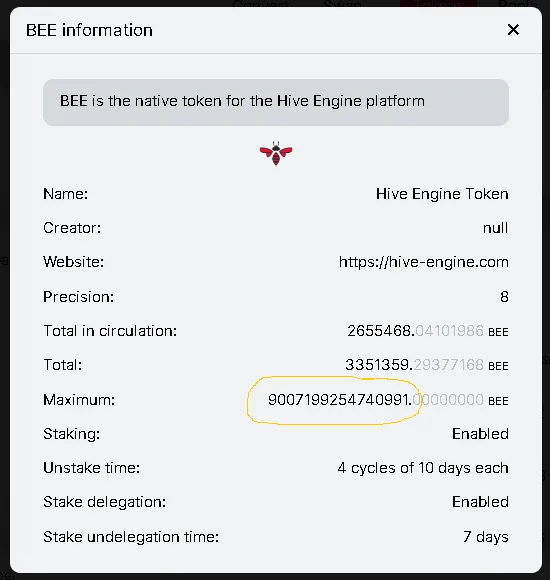
Task: Select the 7 days undelegation value
Action: click(x=486, y=537)
